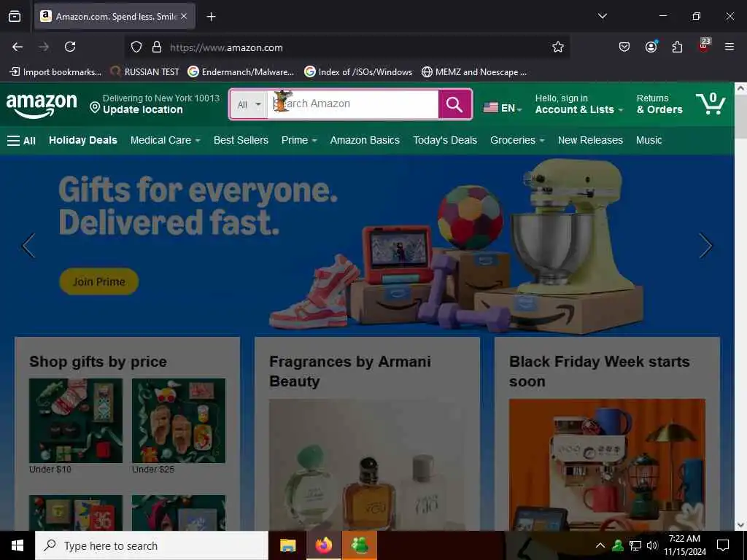The height and width of the screenshot is (560, 747).
Task: Expand the Medical Care menu
Action: pyautogui.click(x=165, y=141)
